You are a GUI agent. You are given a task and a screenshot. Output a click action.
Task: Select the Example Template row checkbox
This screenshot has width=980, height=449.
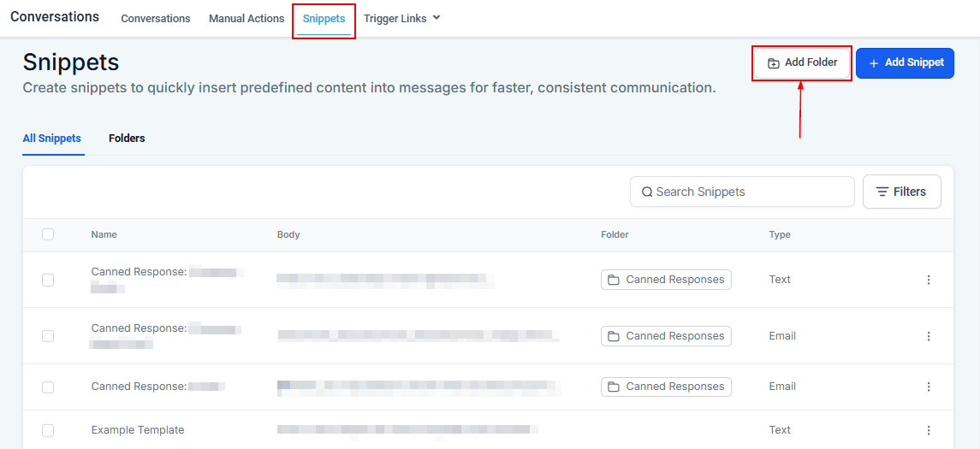48,430
